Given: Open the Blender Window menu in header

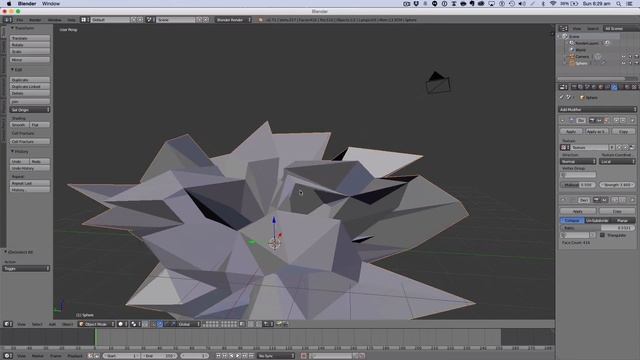Looking at the screenshot, I should [x=54, y=20].
